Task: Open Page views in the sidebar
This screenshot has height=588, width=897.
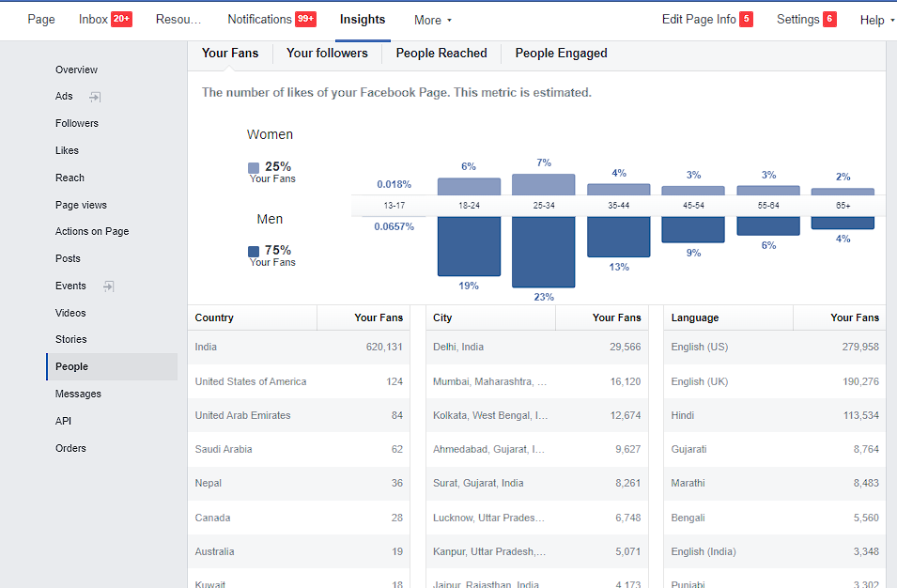Action: [x=81, y=205]
